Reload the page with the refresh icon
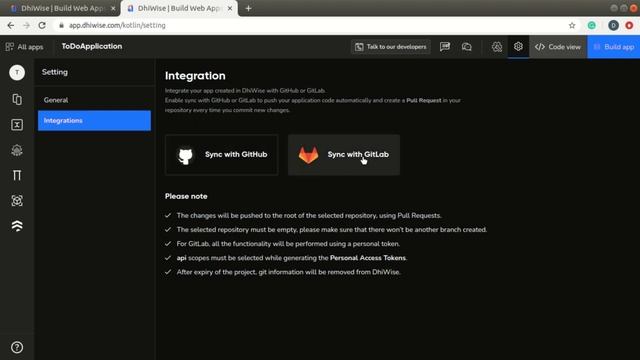The image size is (640, 360). click(x=42, y=25)
